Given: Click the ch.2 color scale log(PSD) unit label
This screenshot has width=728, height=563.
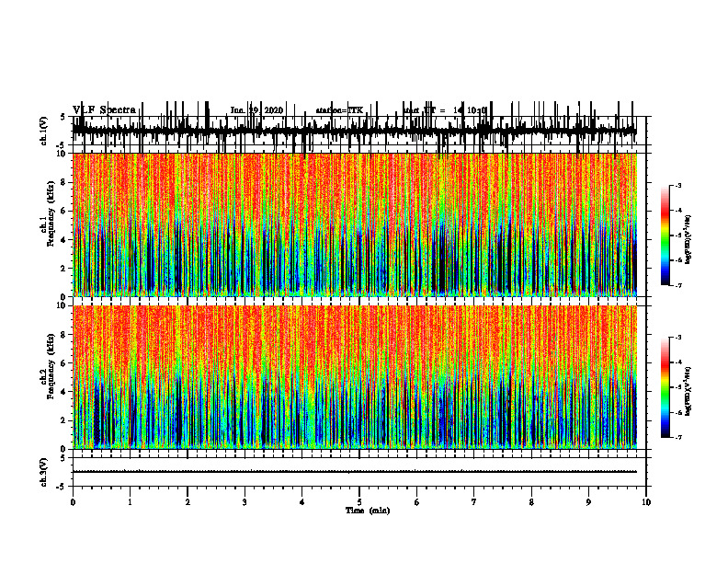Looking at the screenshot, I should (688, 391).
